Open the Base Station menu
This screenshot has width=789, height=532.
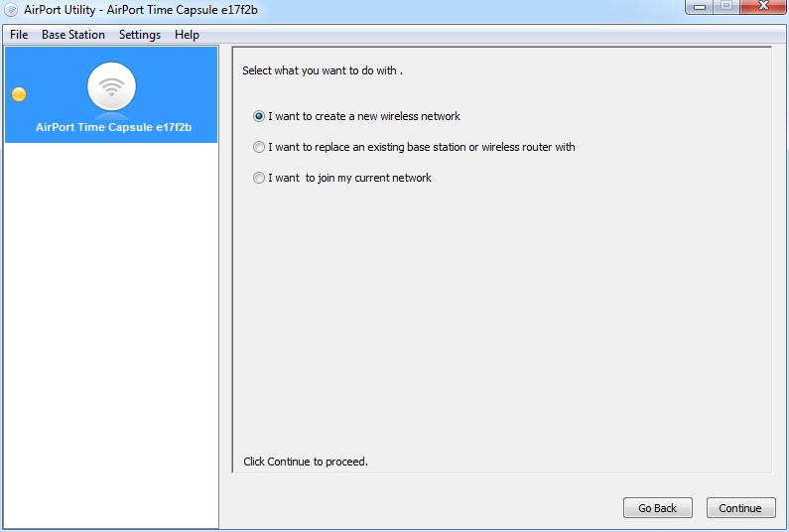coord(73,35)
